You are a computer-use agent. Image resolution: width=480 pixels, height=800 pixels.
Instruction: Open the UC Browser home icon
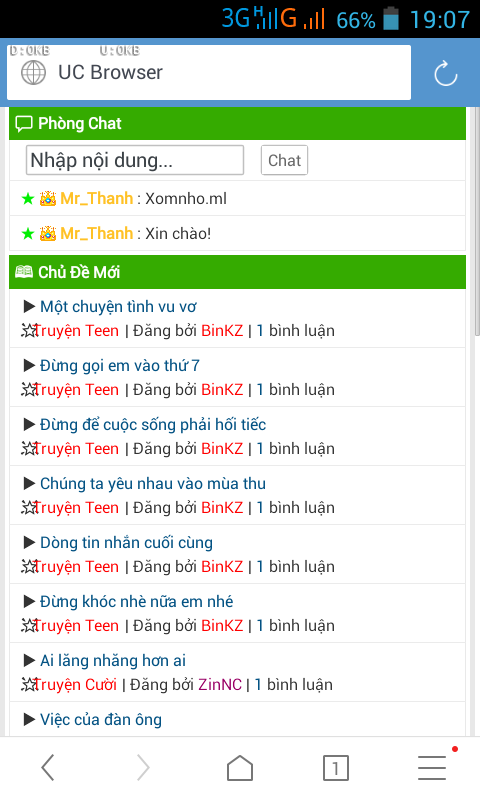point(240,768)
